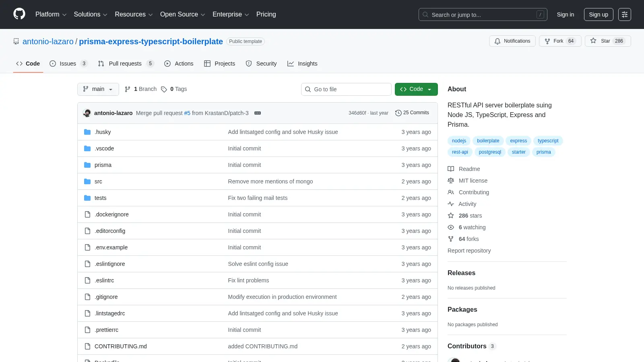Open the .dockerignore file icon
This screenshot has width=644, height=362.
[87, 214]
